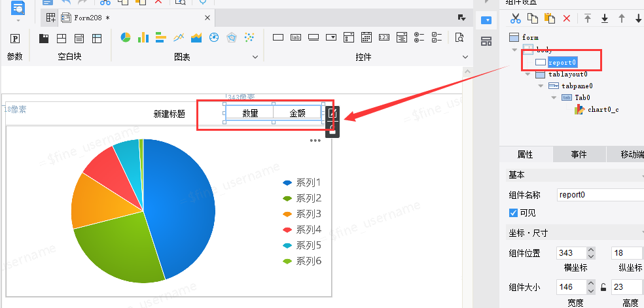Screen dimensions: 644x308
Task: Select the parameter P icon
Action: pos(15,39)
